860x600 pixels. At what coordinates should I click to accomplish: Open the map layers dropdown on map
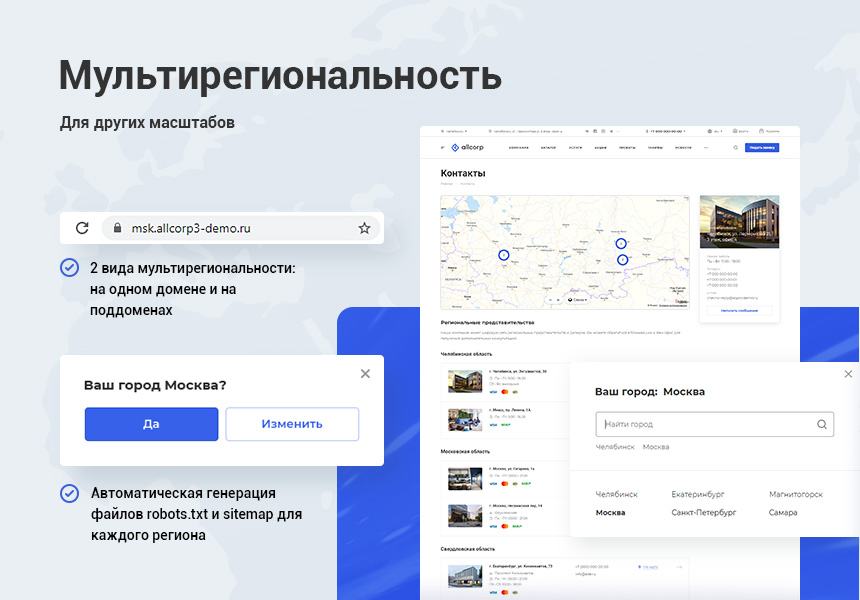(578, 299)
